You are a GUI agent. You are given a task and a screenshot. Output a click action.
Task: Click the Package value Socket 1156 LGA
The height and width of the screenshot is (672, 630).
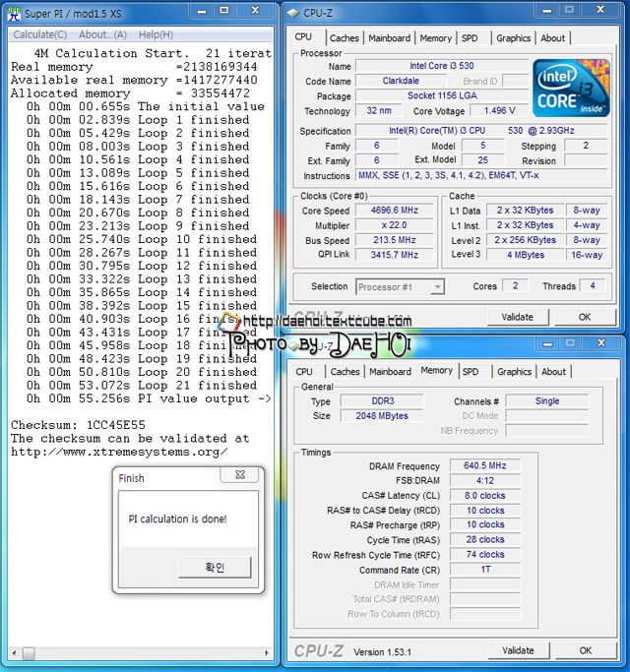pyautogui.click(x=442, y=95)
